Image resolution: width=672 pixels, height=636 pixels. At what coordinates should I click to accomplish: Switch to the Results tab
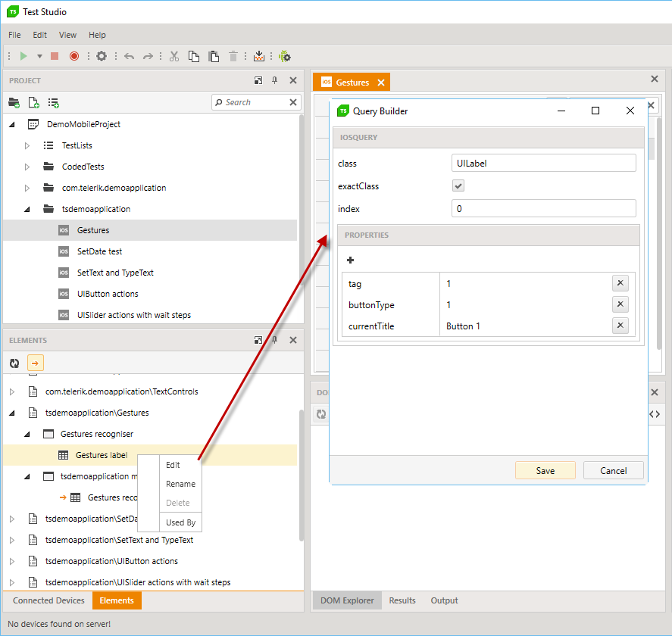click(x=402, y=600)
